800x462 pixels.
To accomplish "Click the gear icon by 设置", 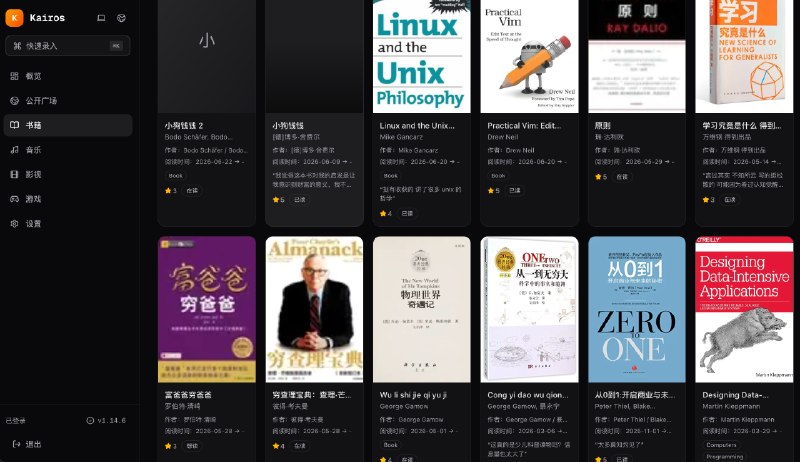I will click(14, 223).
